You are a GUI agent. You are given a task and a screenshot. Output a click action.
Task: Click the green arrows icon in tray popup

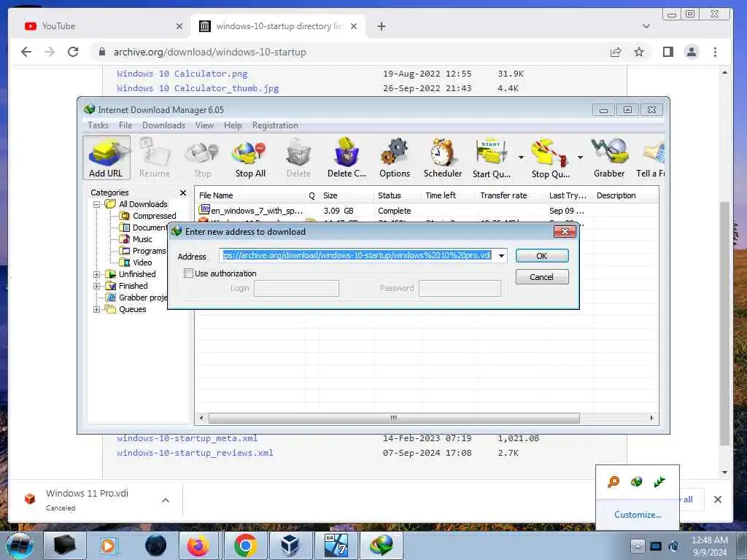659,482
